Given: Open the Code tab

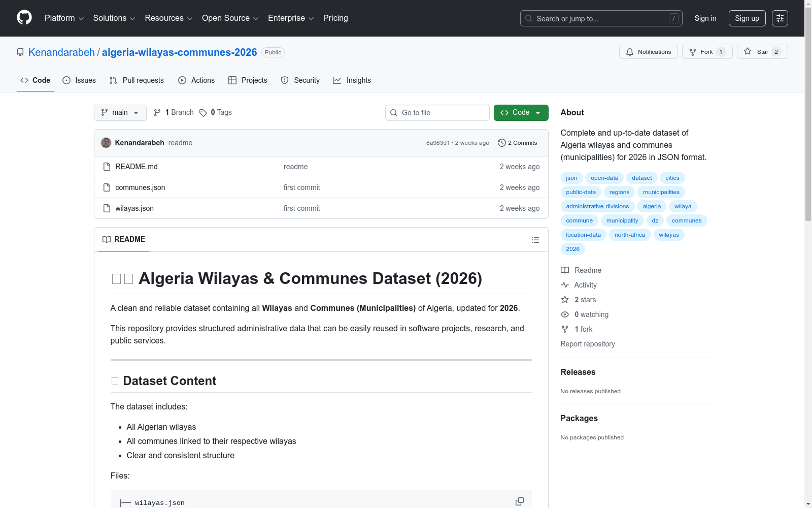Looking at the screenshot, I should (x=36, y=80).
